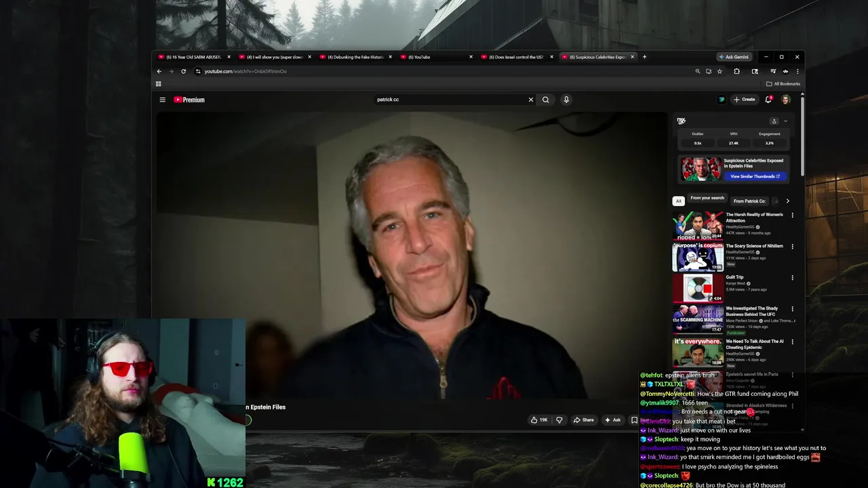
Task: Select 'From your search' chip
Action: click(707, 199)
